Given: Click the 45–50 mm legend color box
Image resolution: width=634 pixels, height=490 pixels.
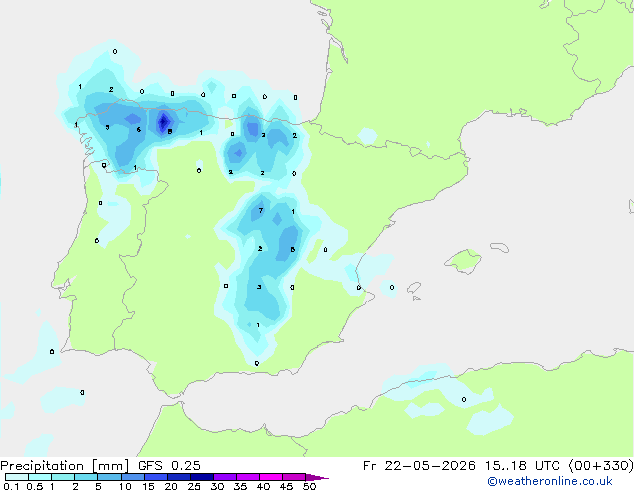Looking at the screenshot, I should pos(294,477).
